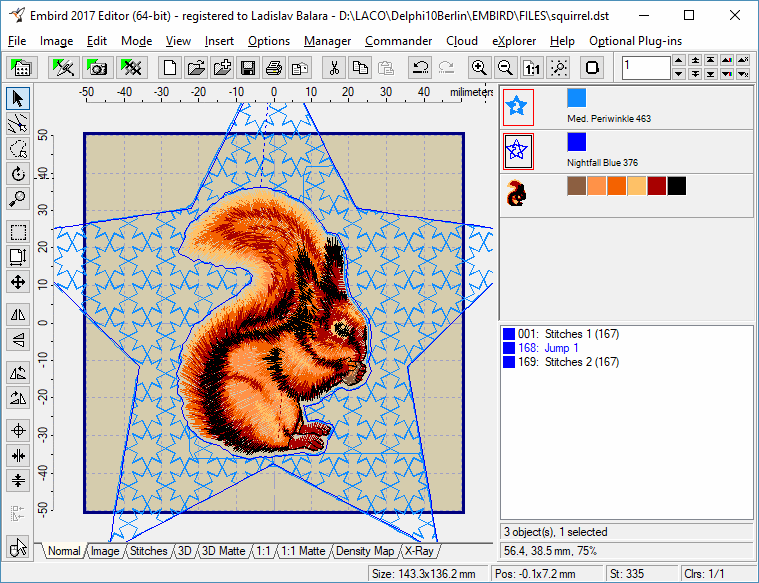Click the dark red swatch in squirrel colors
This screenshot has width=759, height=583.
coord(657,186)
